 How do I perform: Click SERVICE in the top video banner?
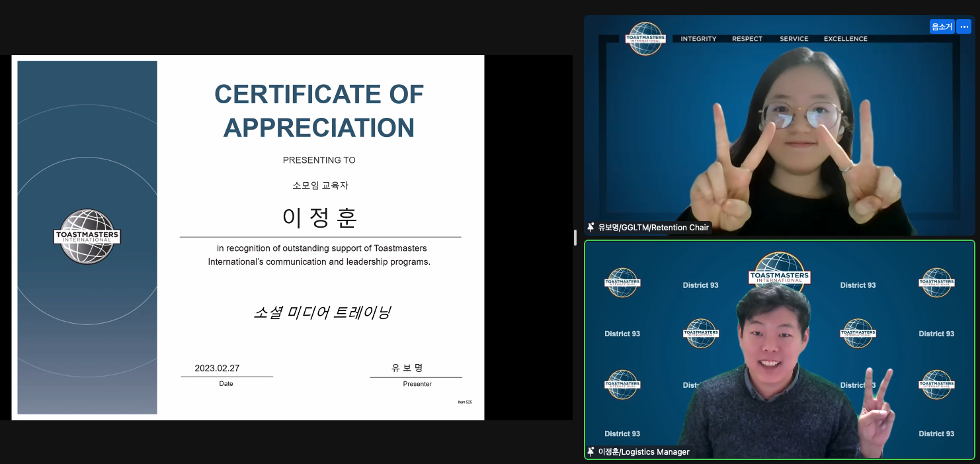794,39
